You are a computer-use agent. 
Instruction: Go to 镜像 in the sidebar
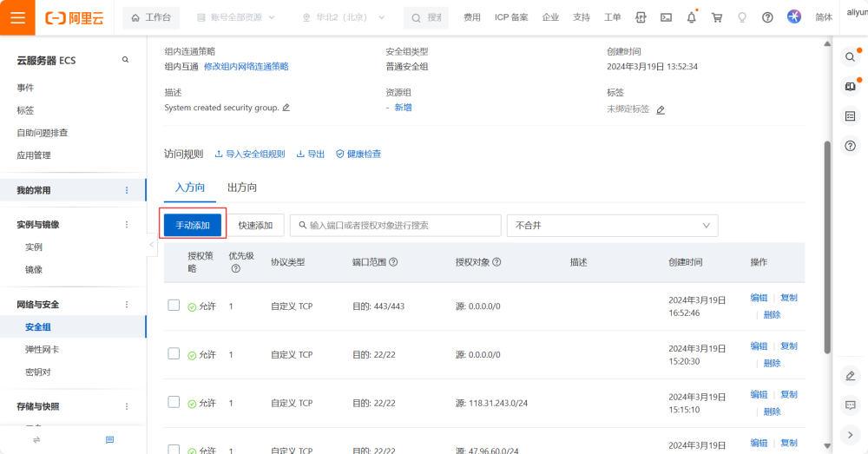(x=33, y=270)
